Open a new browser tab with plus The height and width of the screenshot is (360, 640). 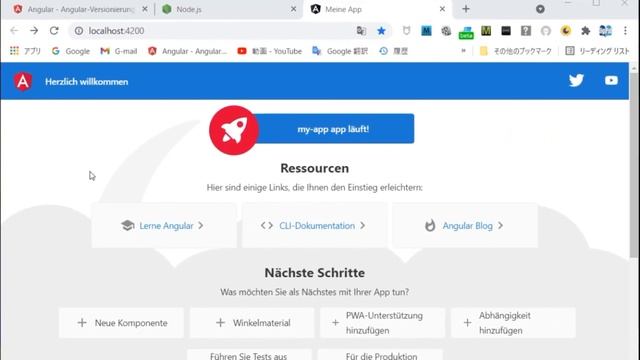coord(466,9)
